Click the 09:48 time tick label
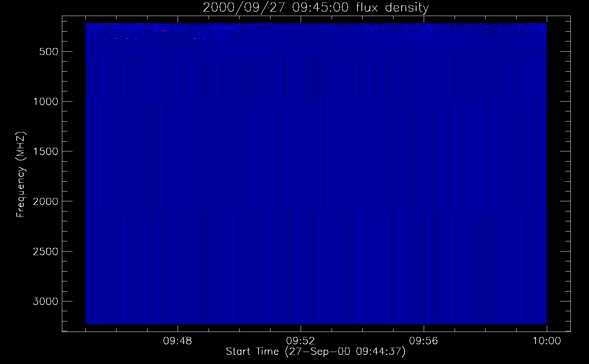Image resolution: width=589 pixels, height=364 pixels. (178, 341)
